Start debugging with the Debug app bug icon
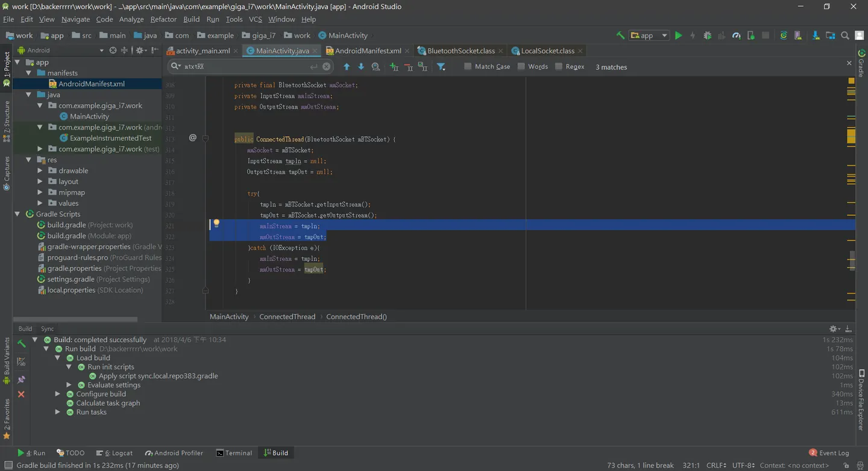The height and width of the screenshot is (471, 868). [708, 36]
